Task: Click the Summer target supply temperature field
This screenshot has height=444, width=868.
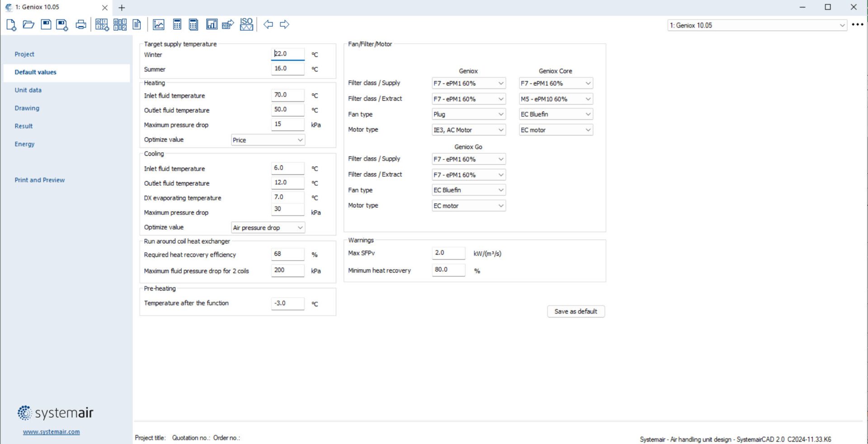Action: (x=288, y=69)
